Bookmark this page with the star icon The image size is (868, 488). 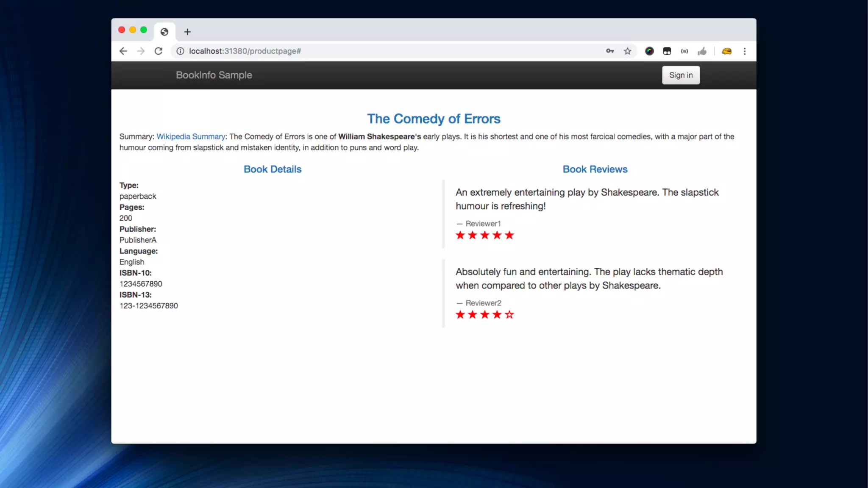coord(628,51)
